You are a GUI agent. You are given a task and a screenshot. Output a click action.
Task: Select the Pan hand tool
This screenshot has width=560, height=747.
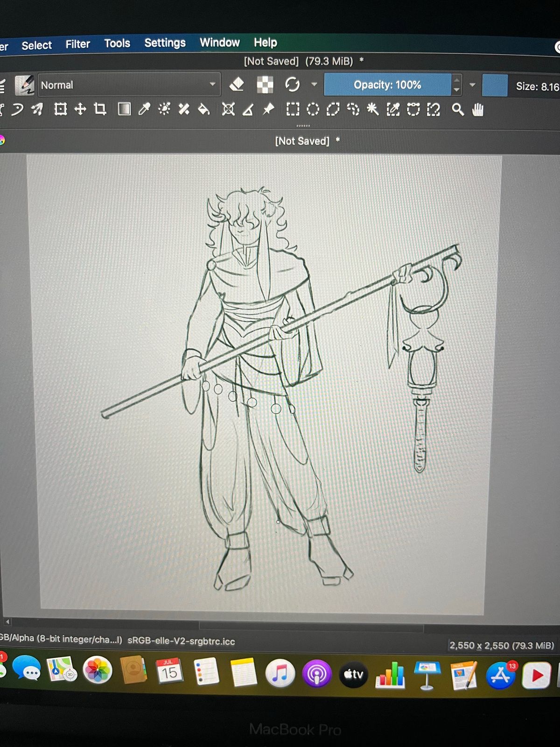click(478, 110)
